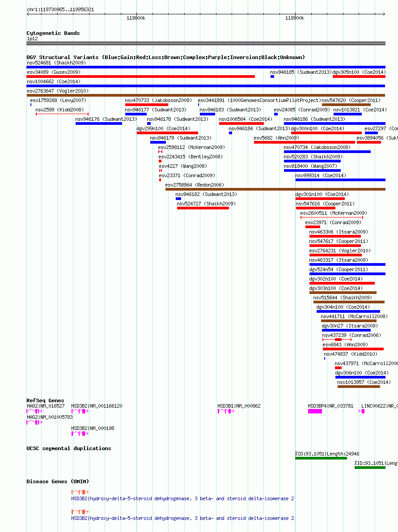Click the esv24085 (Conrad2009) blue marker
Viewport: 398px width, 532px height.
tap(276, 114)
